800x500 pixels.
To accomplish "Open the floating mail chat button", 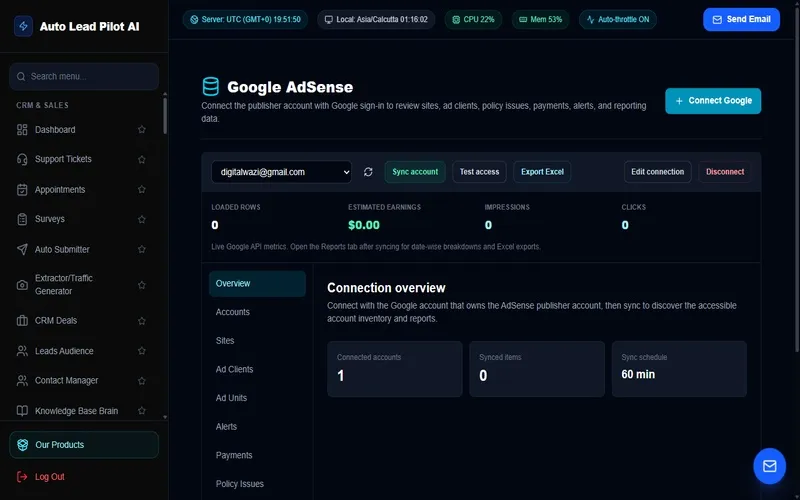I will click(x=769, y=466).
